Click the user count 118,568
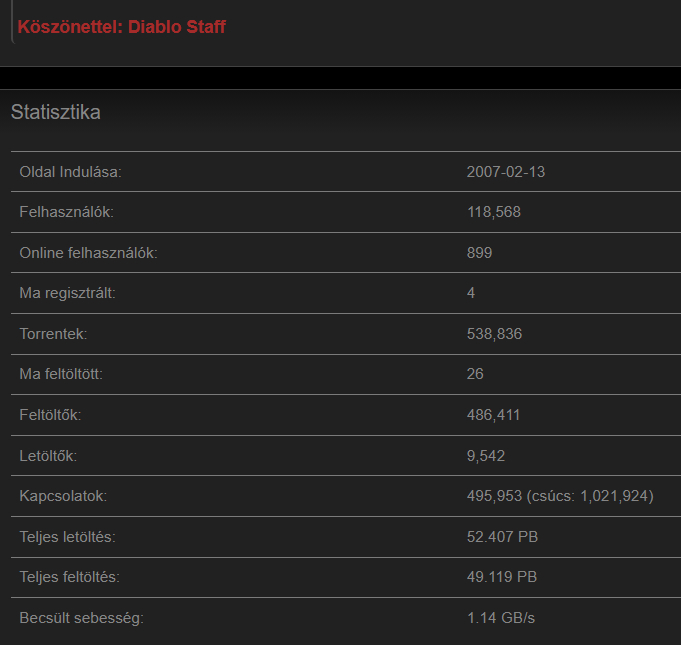Viewport: 681px width, 645px height. pyautogui.click(x=494, y=212)
